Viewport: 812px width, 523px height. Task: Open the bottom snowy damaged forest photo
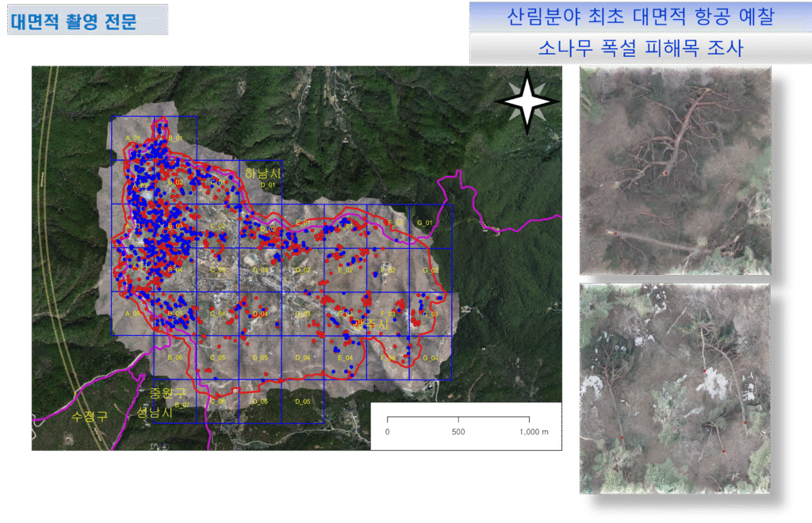675,387
